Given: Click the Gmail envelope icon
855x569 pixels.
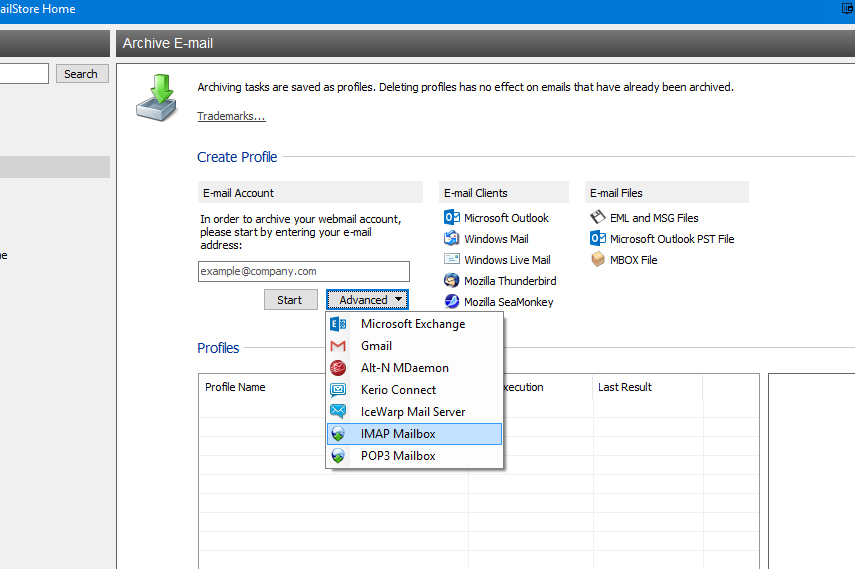Looking at the screenshot, I should 338,346.
